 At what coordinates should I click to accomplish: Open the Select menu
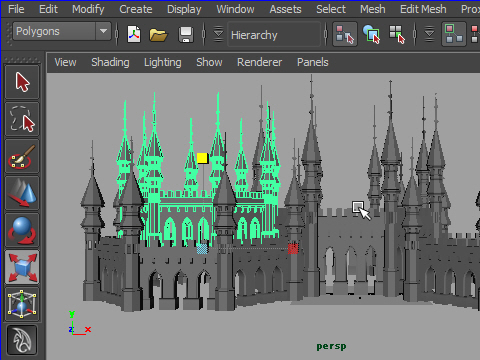331,9
